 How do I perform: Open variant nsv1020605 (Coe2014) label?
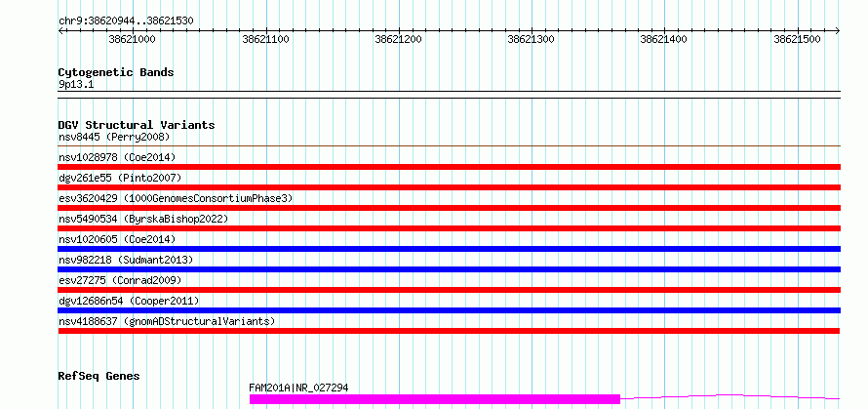(117, 239)
